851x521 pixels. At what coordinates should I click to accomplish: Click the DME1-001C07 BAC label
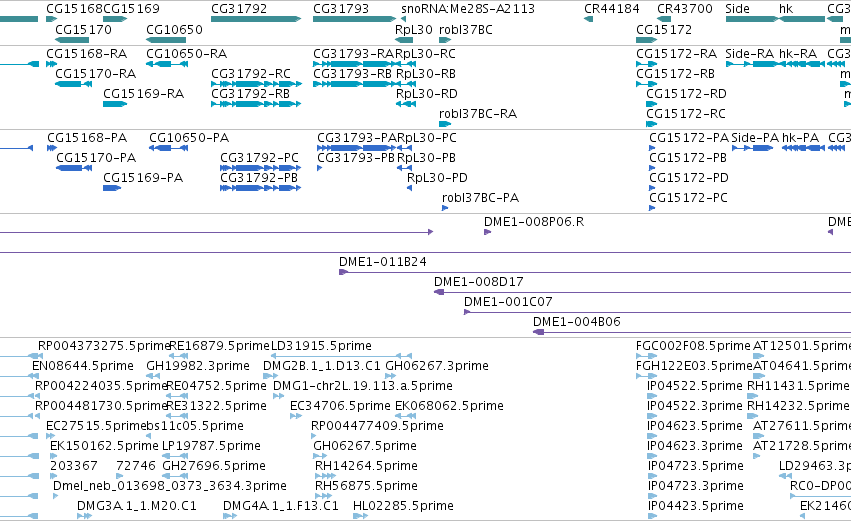coord(508,302)
